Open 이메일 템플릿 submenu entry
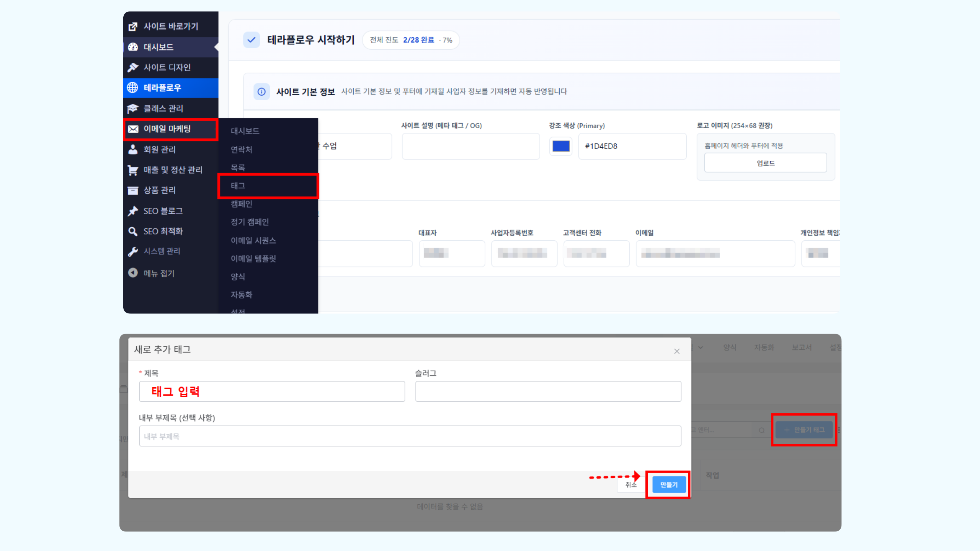Viewport: 980px width, 551px height. tap(253, 259)
